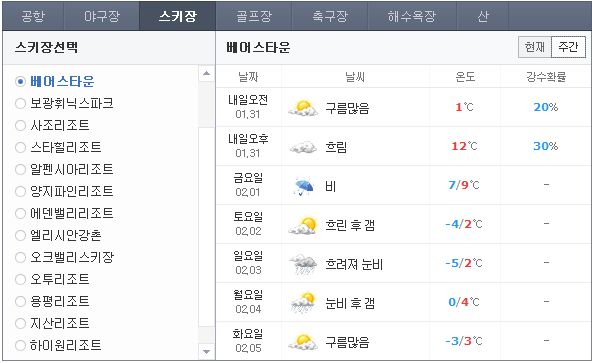Screen dimensions: 592x363
Task: Choose the 하이원리조트 option
Action: coord(20,345)
